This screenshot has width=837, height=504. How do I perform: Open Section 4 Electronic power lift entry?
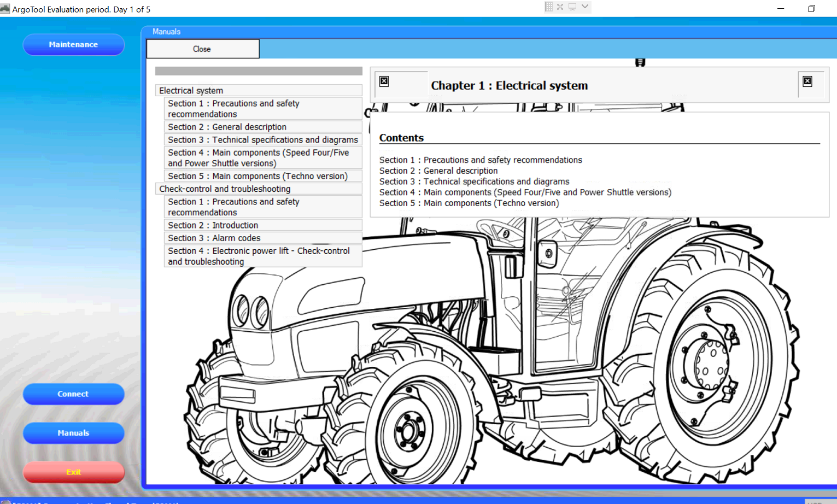pos(259,256)
